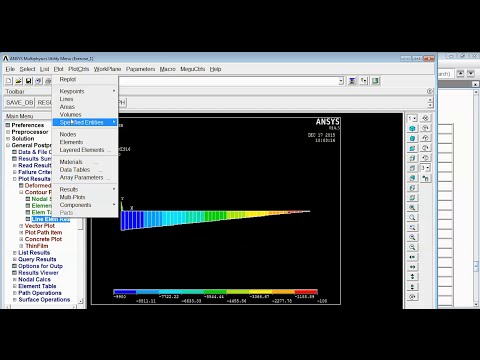480x360 pixels.
Task: Click the up arrow button in background window
Action: tap(460, 73)
